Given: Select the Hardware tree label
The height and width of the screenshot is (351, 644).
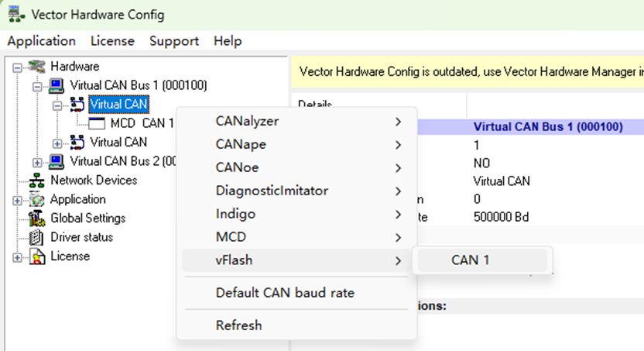Looking at the screenshot, I should coord(75,66).
